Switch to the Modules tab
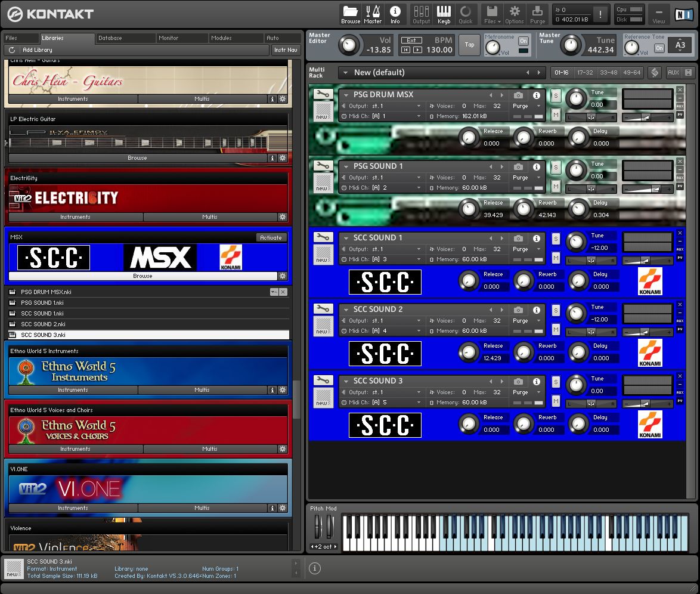 (x=236, y=38)
